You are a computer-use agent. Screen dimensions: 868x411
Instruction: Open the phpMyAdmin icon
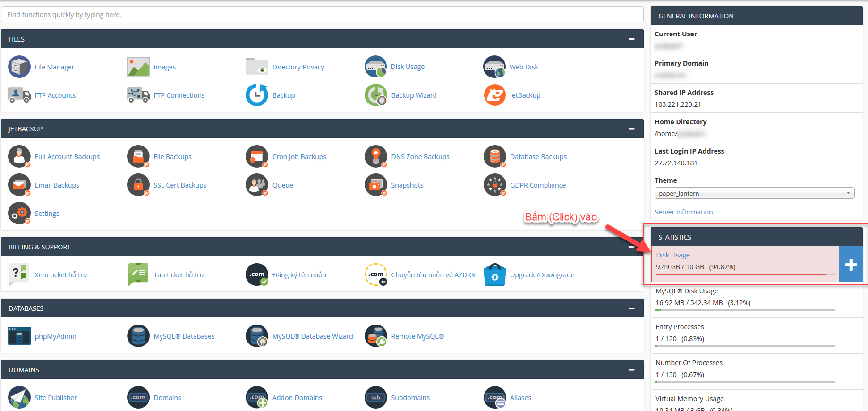tap(19, 336)
